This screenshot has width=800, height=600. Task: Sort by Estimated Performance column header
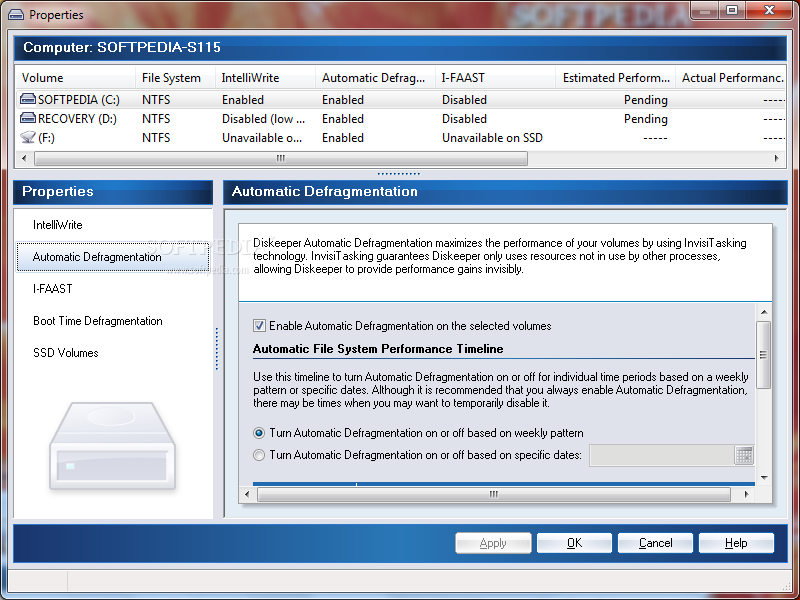click(x=615, y=78)
